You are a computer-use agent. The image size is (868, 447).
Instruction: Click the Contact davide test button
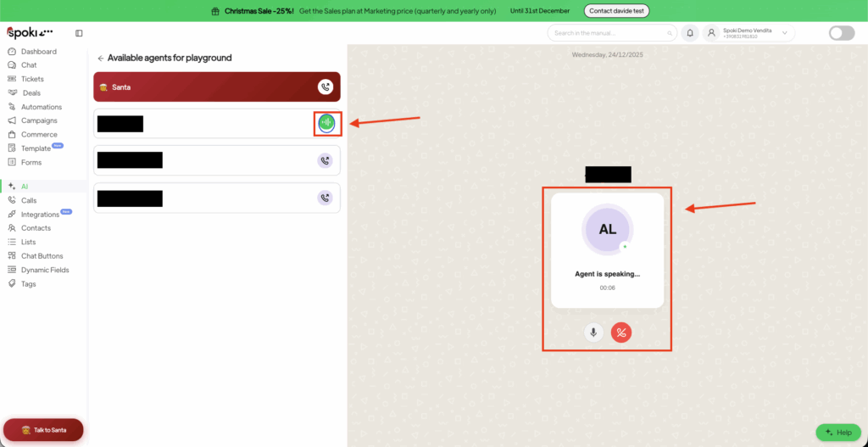coord(616,11)
